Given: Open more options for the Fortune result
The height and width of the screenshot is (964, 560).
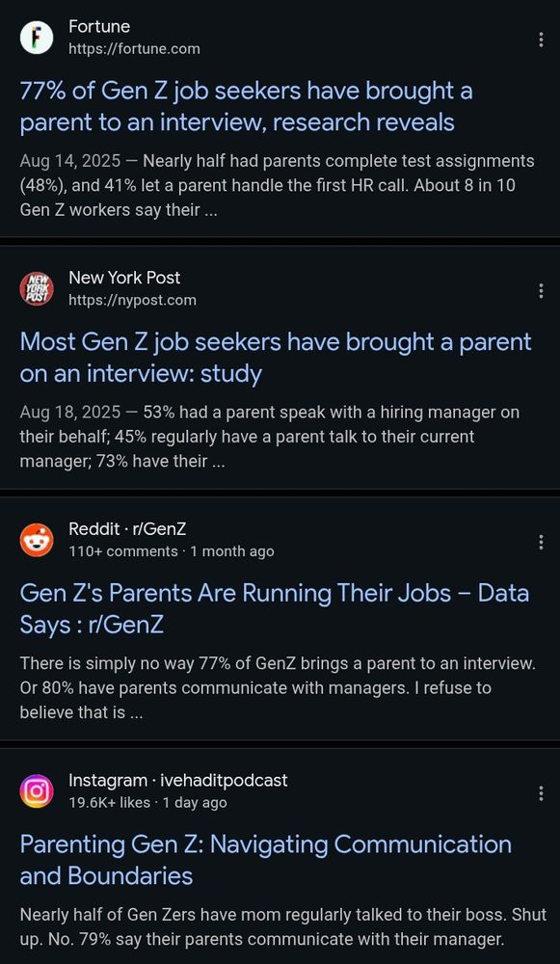Looking at the screenshot, I should pyautogui.click(x=541, y=40).
